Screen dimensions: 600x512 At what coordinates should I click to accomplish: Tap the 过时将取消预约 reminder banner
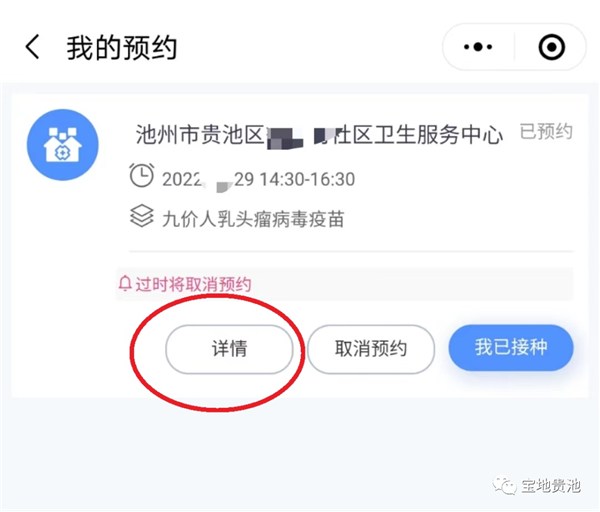click(344, 284)
